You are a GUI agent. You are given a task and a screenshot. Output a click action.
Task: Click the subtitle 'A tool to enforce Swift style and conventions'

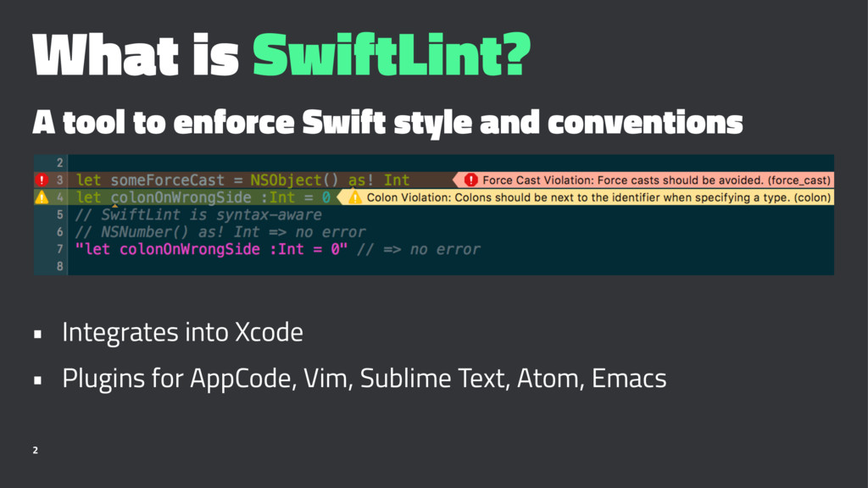pos(387,122)
